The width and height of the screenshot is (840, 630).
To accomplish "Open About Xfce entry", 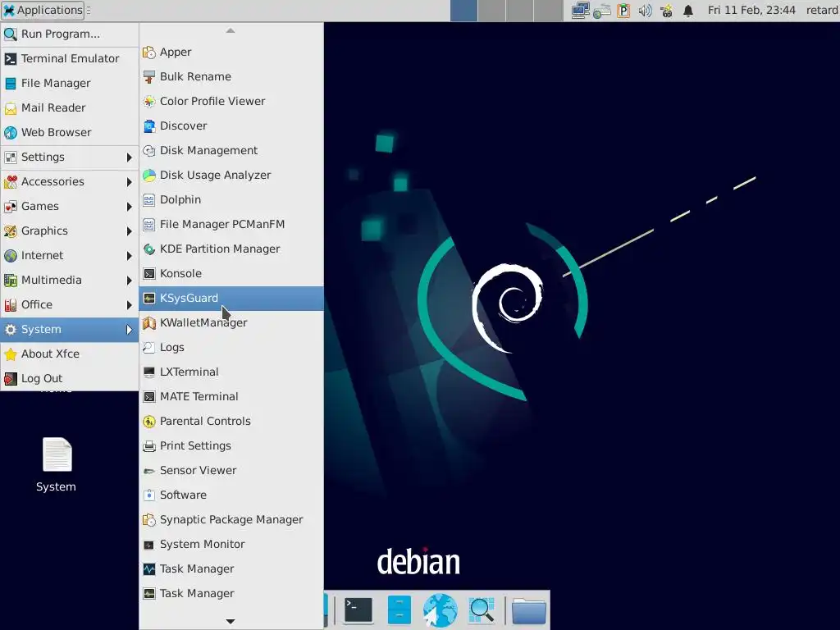I will (x=70, y=354).
